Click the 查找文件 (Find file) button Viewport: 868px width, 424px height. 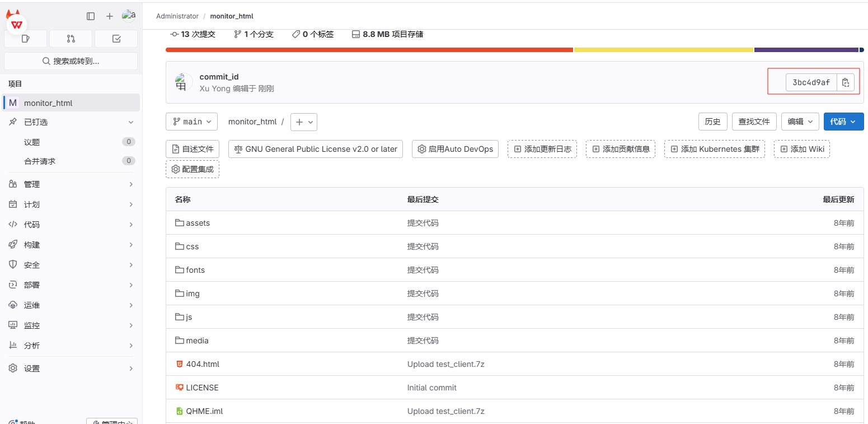click(754, 122)
